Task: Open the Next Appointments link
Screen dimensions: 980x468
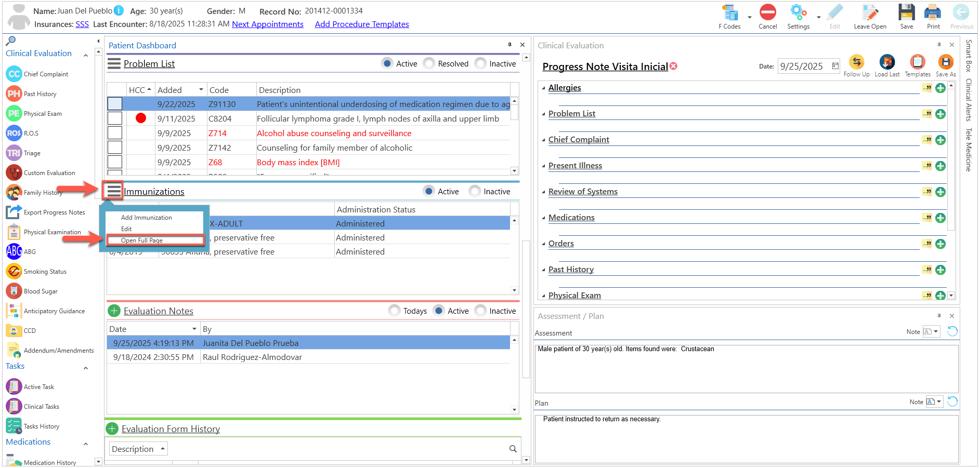Action: [x=268, y=24]
